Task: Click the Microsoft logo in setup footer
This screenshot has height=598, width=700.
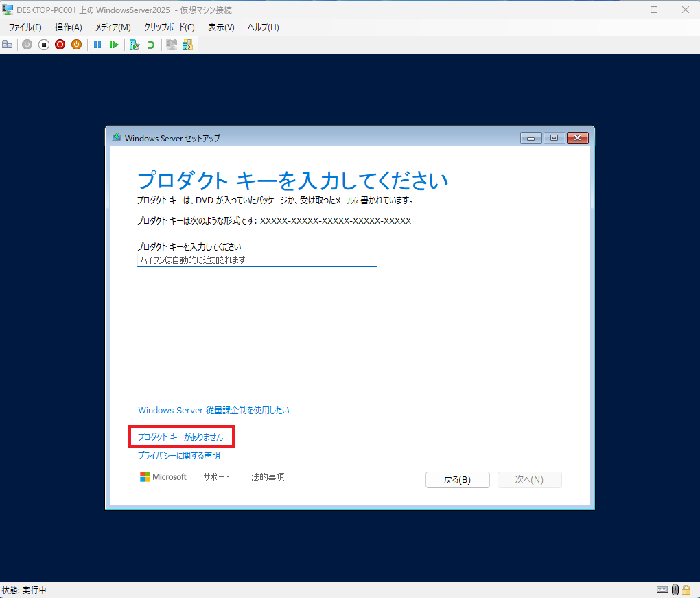Action: point(163,477)
